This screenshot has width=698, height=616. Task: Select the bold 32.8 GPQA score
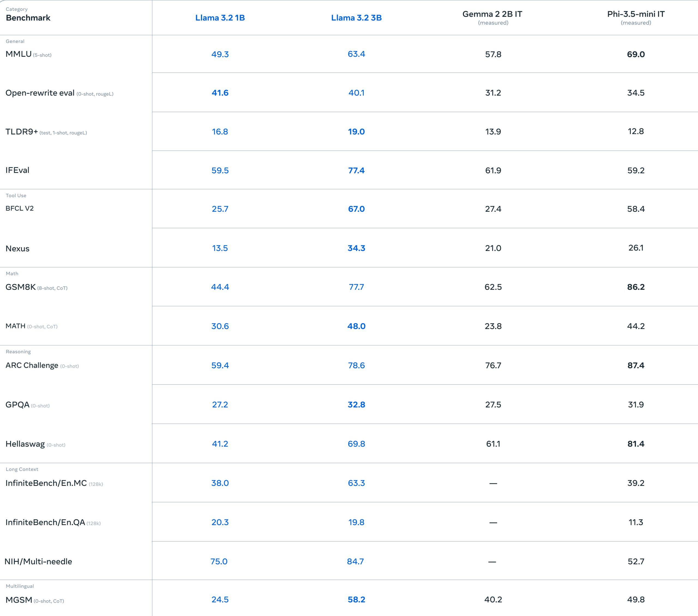click(x=356, y=405)
